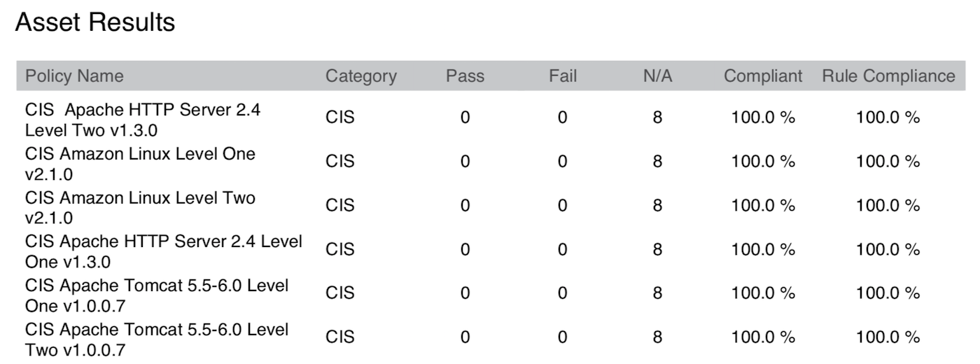Click Compliant percentage for Tomcat Level Two
The height and width of the screenshot is (364, 980).
pyautogui.click(x=763, y=337)
